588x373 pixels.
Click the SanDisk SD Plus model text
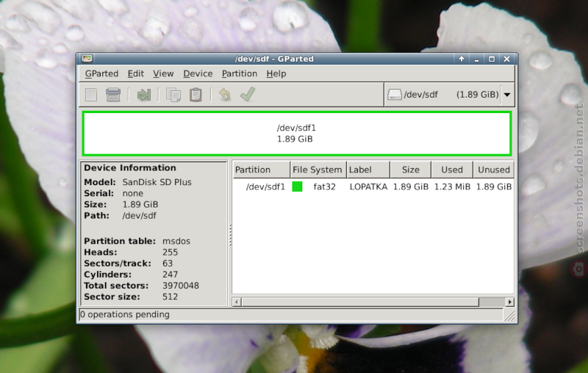pos(157,182)
